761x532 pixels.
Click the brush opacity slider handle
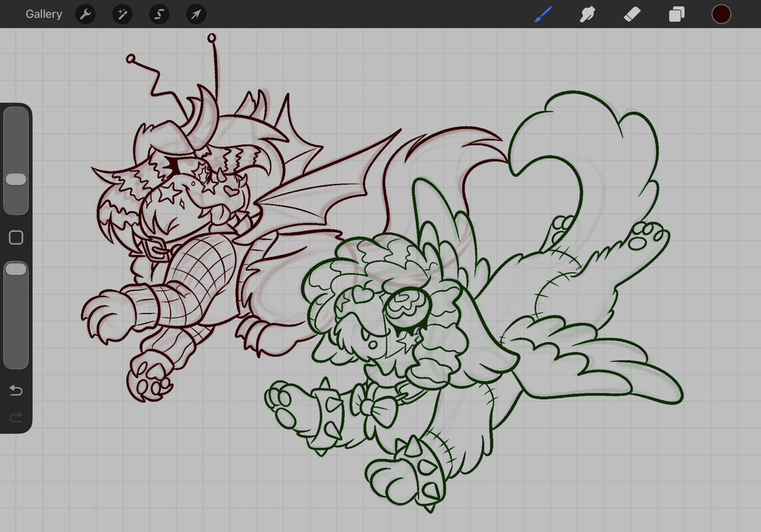(x=16, y=269)
